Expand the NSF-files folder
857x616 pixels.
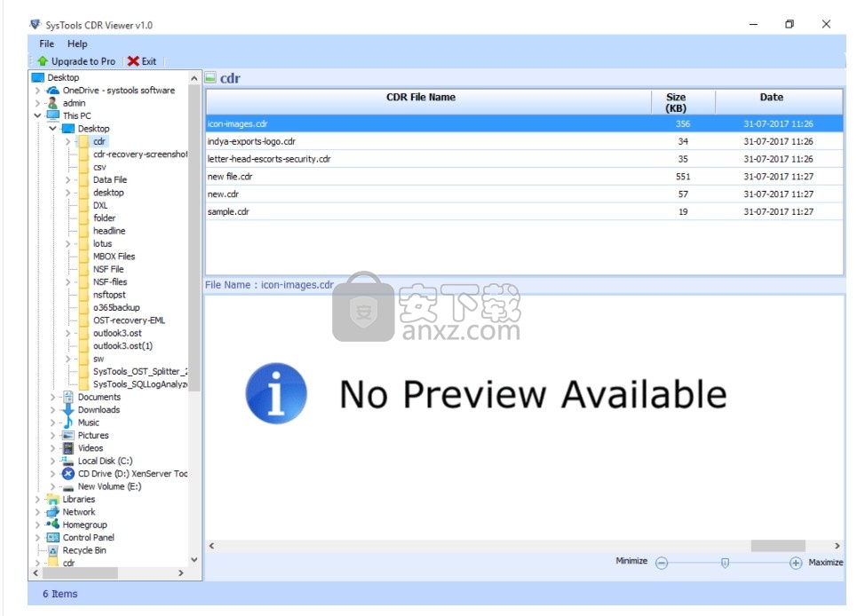pos(67,281)
